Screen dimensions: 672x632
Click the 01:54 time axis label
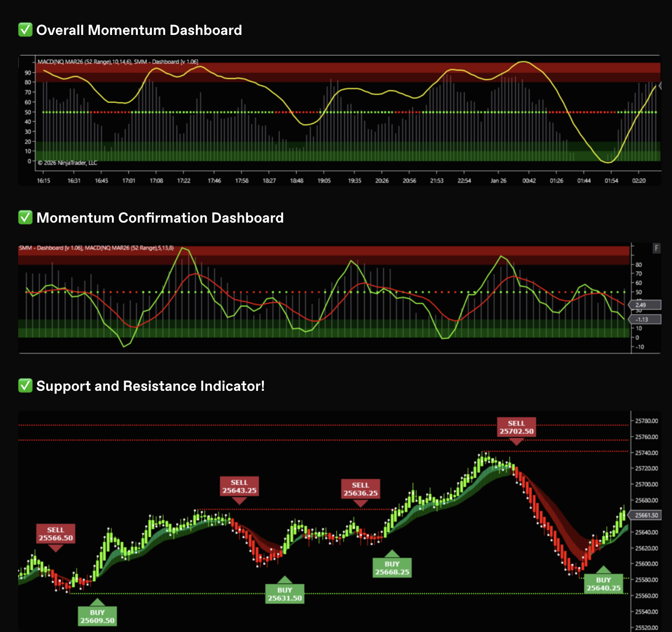pyautogui.click(x=611, y=180)
